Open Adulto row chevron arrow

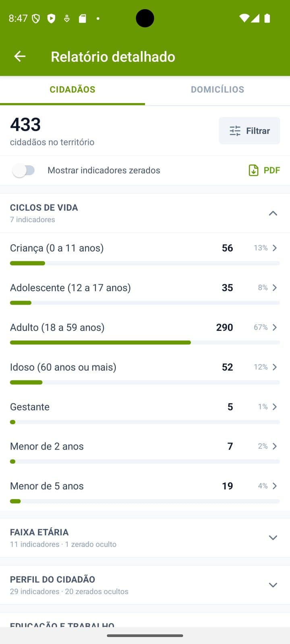coord(275,327)
